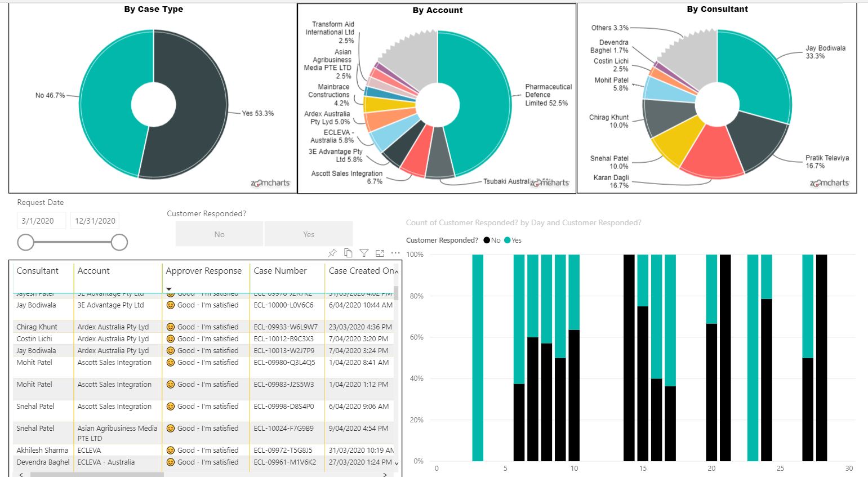Click smiley icon in row ECL-09972-T5G8J5
The width and height of the screenshot is (868, 477).
click(170, 450)
